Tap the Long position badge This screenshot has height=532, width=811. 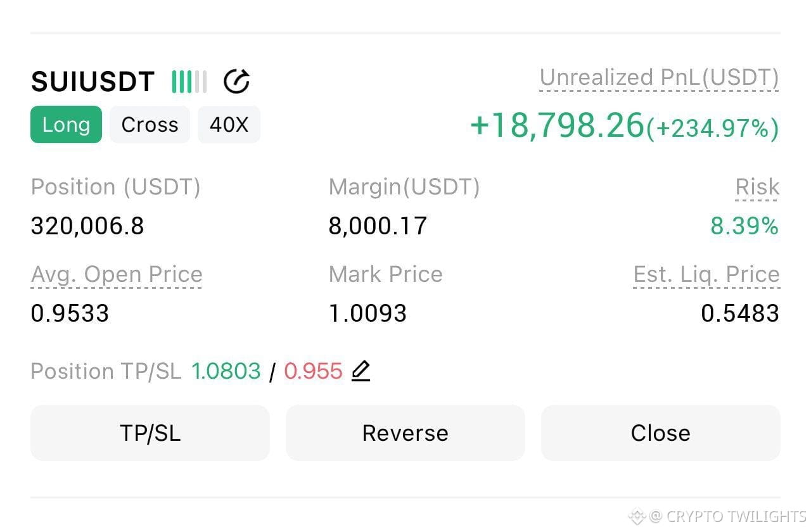(66, 125)
